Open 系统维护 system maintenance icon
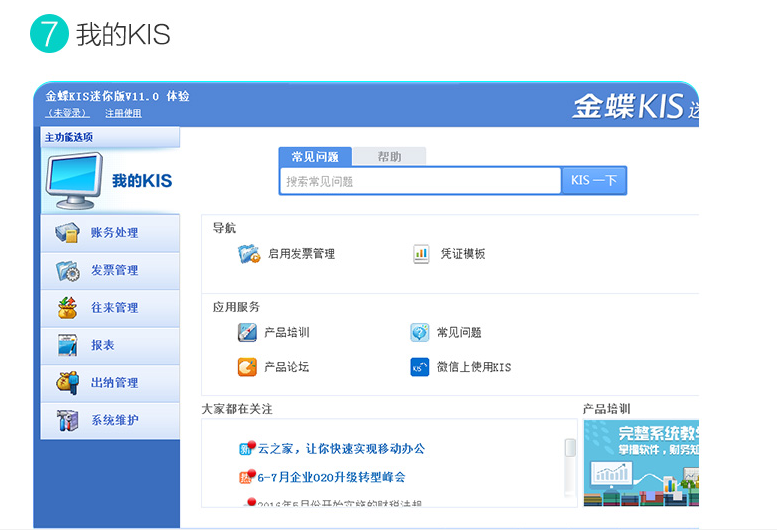Viewport: 777px width, 530px height. [x=67, y=420]
